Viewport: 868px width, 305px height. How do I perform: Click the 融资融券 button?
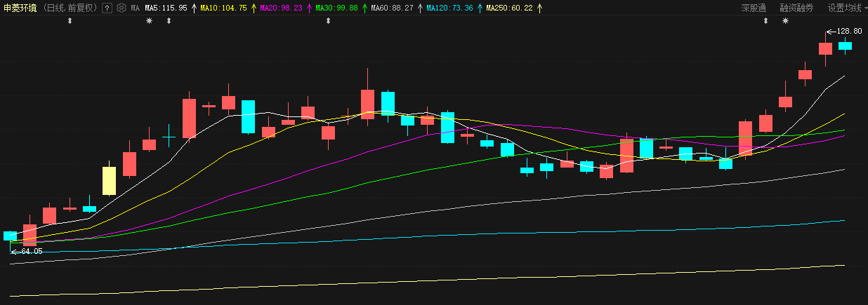pos(796,8)
